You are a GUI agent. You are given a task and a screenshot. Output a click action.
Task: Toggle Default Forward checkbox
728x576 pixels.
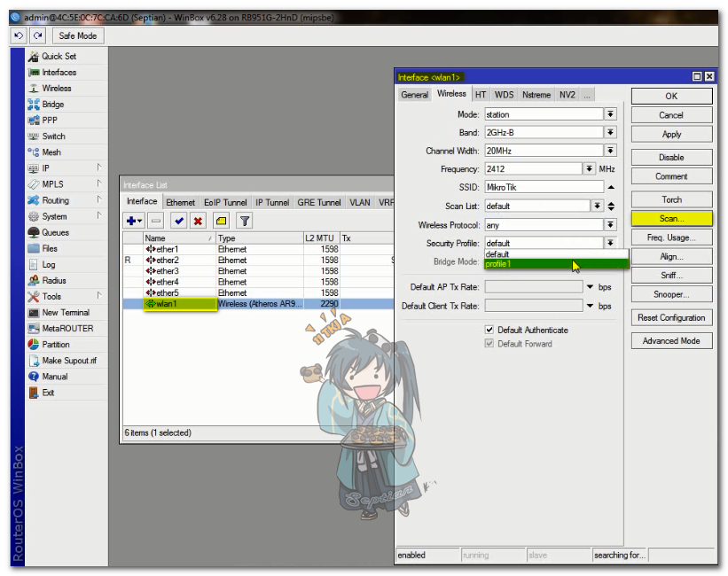coord(489,344)
